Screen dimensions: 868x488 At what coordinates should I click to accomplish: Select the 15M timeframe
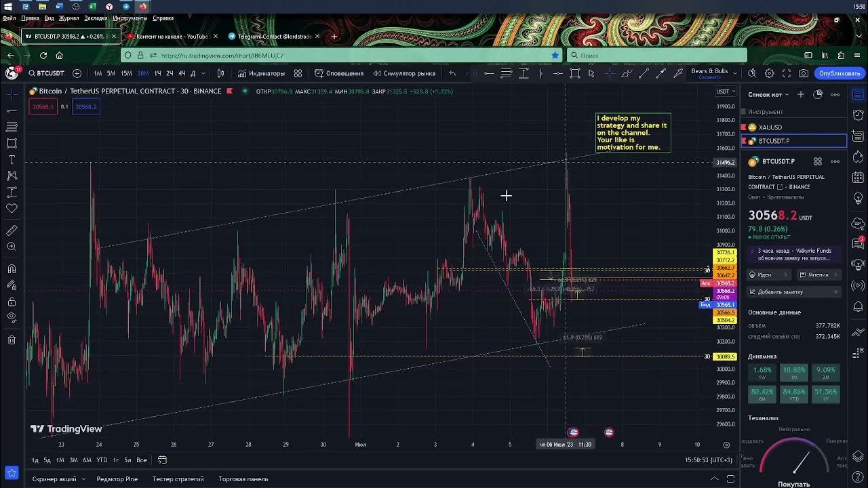click(126, 73)
